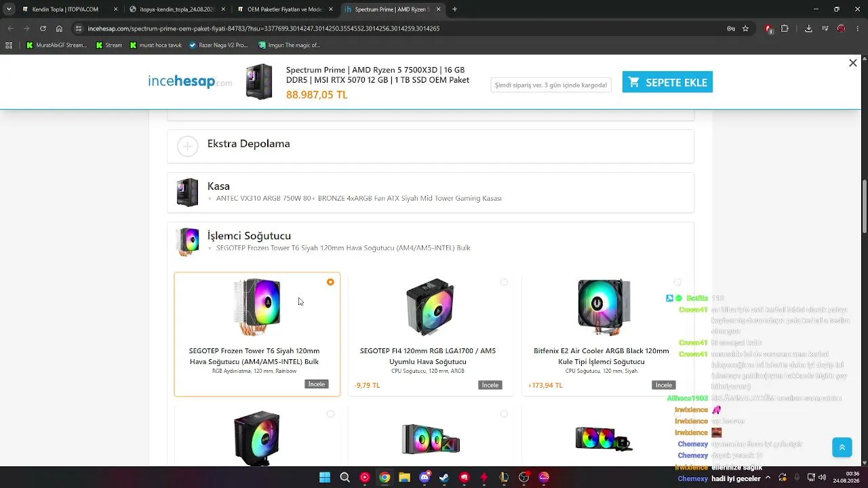Click the SEGOTEP FI4 120mm RGB product title
The height and width of the screenshot is (488, 868).
[428, 356]
